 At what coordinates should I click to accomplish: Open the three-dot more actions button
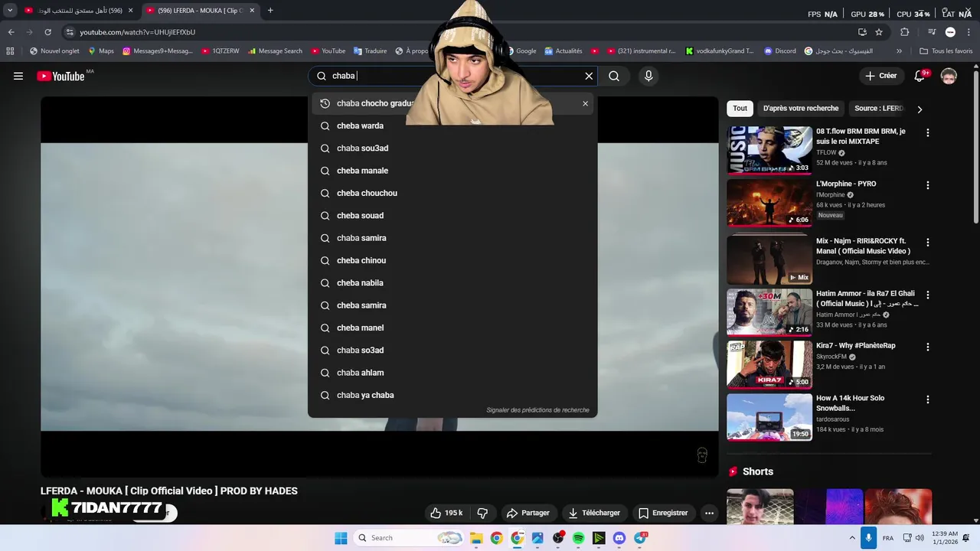710,513
